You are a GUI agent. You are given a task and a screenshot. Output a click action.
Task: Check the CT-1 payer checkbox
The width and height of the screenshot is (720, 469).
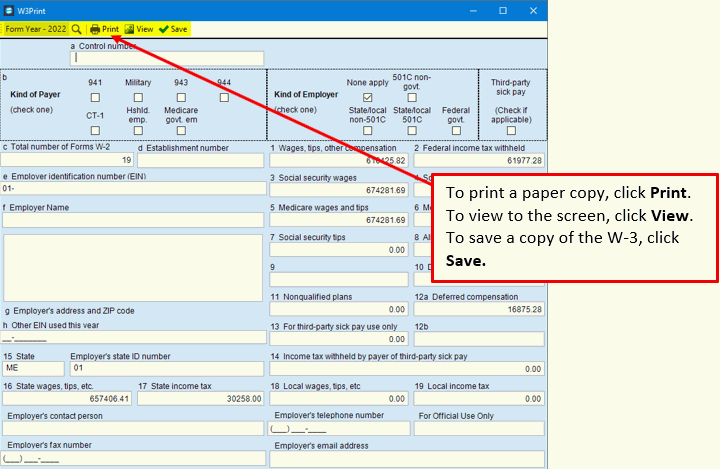95,130
